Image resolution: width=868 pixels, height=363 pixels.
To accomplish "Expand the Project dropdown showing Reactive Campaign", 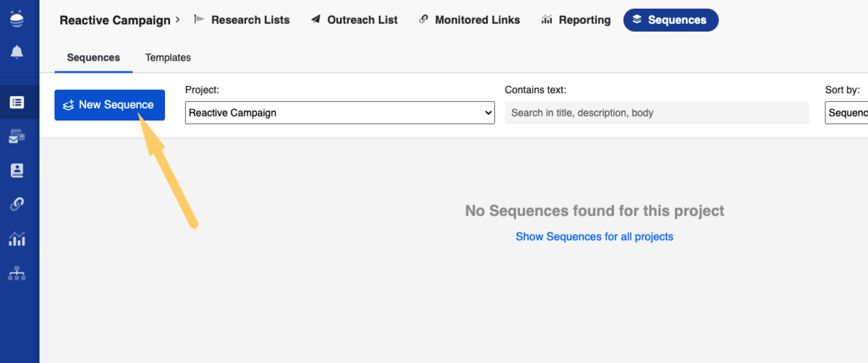I will point(339,113).
